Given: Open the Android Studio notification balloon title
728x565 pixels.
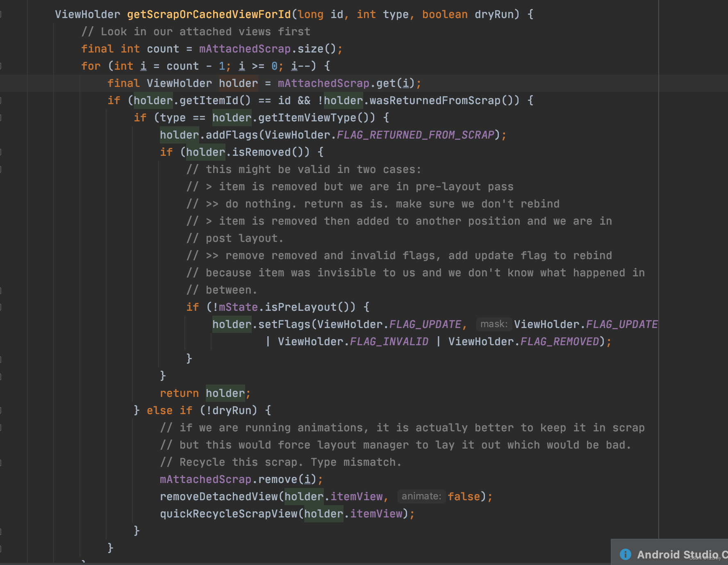Looking at the screenshot, I should (682, 554).
